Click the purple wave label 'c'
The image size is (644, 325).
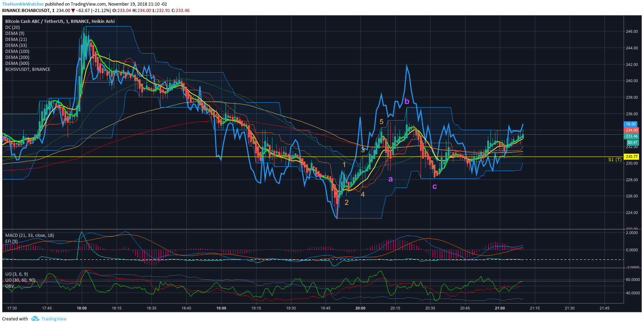coord(435,186)
